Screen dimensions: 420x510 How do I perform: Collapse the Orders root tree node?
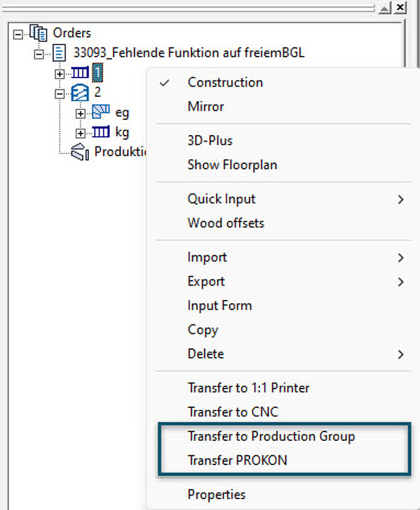point(18,34)
